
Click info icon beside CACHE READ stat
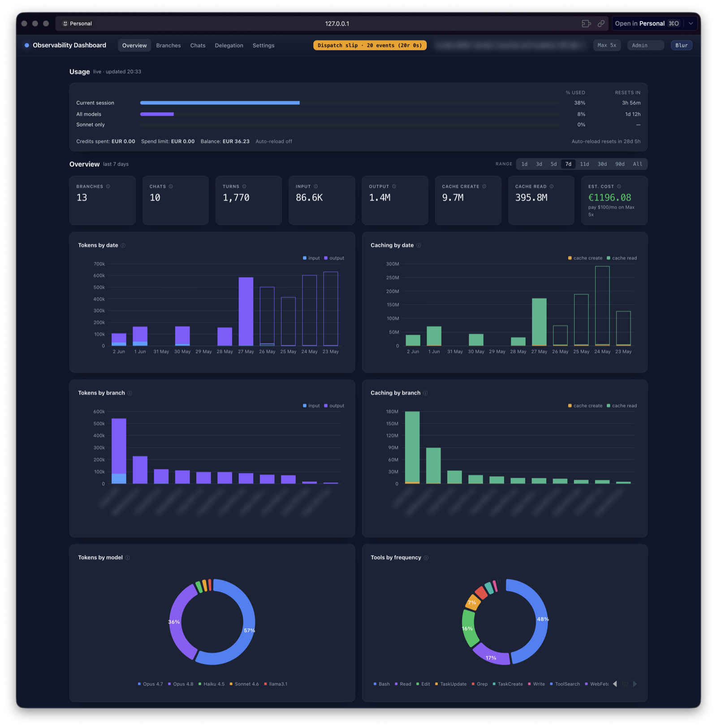[x=552, y=186]
